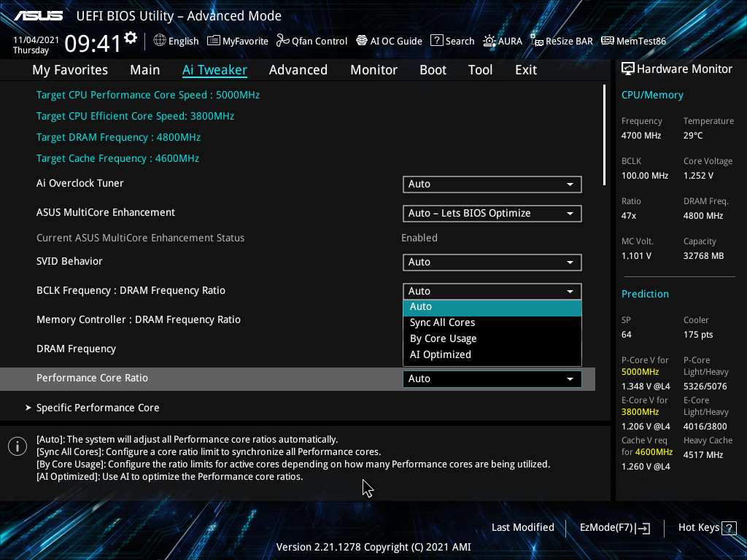This screenshot has height=560, width=747.
Task: Click the BIOS version copyright text
Action: pos(373,547)
